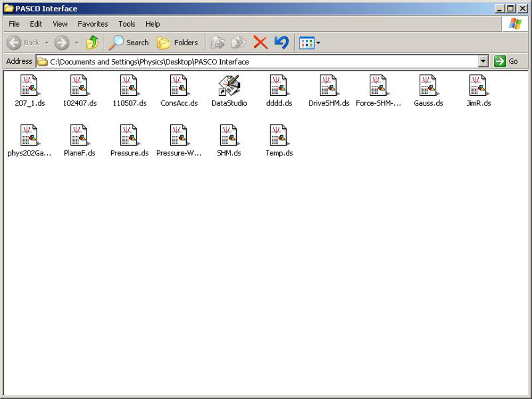Click the red Delete toolbar icon
Image resolution: width=532 pixels, height=399 pixels.
[260, 43]
